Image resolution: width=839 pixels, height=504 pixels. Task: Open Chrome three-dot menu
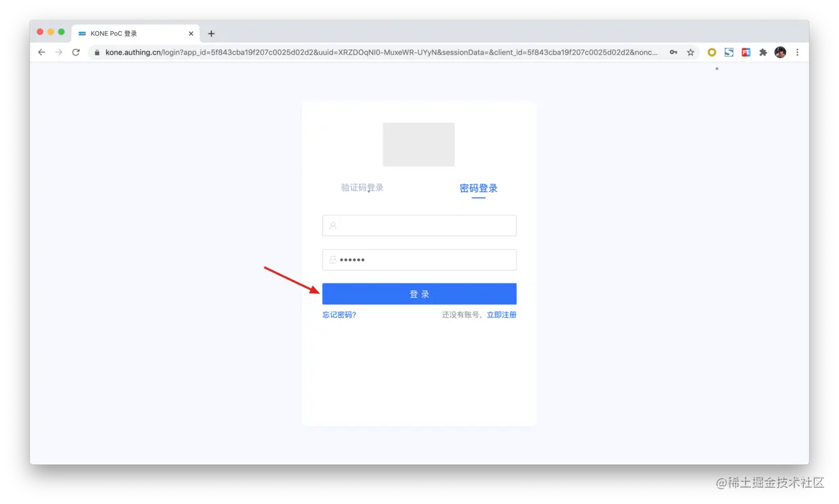(x=797, y=52)
